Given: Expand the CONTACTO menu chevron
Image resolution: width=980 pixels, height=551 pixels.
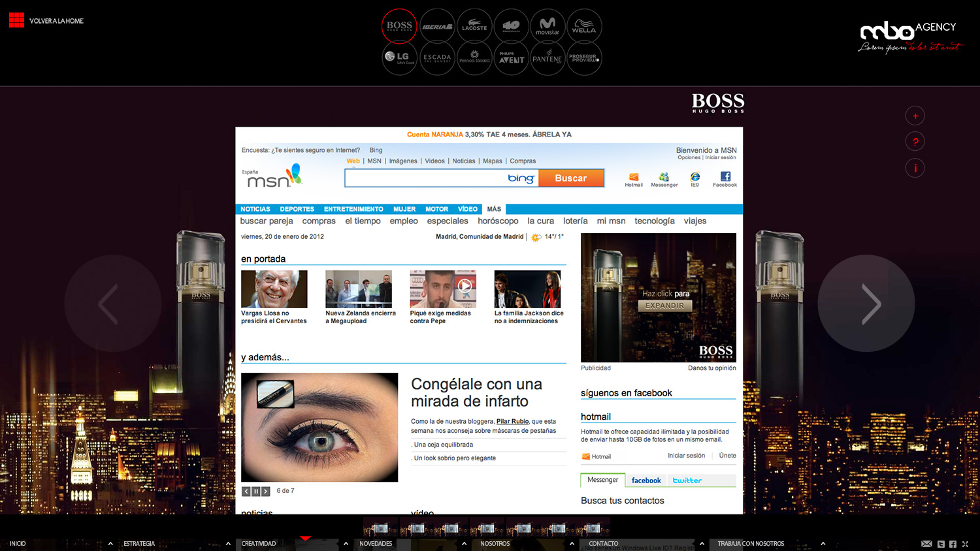Looking at the screenshot, I should click(702, 544).
